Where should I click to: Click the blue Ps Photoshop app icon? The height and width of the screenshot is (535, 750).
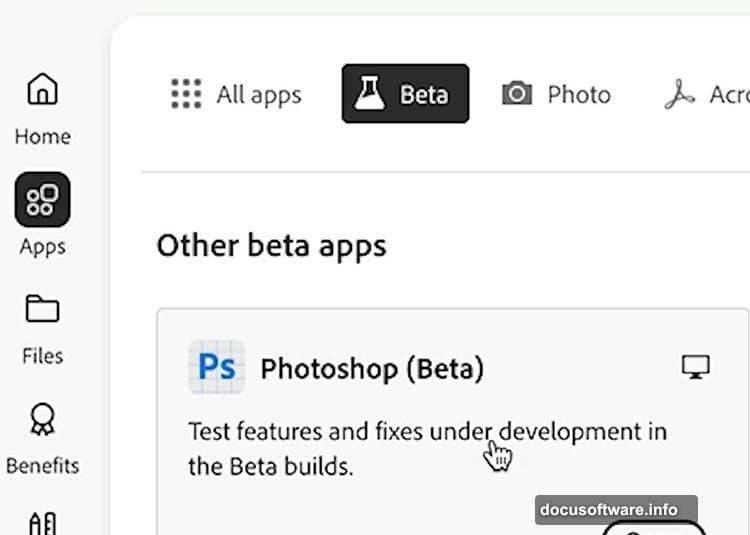216,367
